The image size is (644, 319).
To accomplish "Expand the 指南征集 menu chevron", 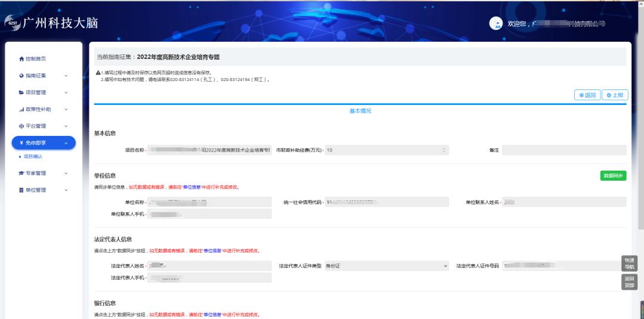I will (66, 76).
